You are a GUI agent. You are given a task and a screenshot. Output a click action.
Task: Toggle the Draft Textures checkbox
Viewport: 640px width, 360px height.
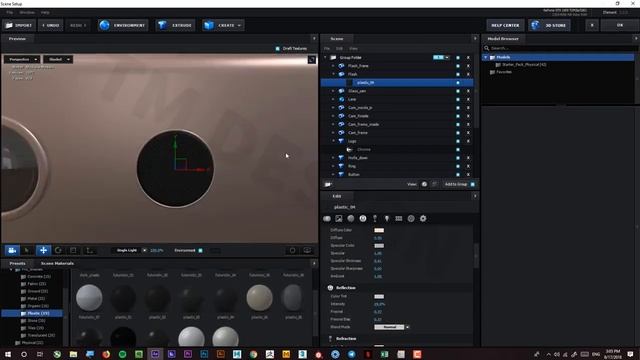278,49
